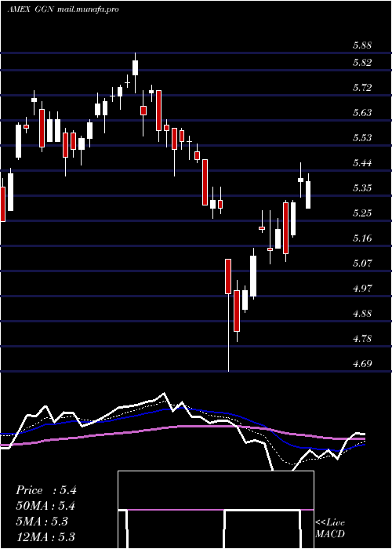Click the 5.44 price axis label
This screenshot has height=549, width=392.
tap(362, 162)
